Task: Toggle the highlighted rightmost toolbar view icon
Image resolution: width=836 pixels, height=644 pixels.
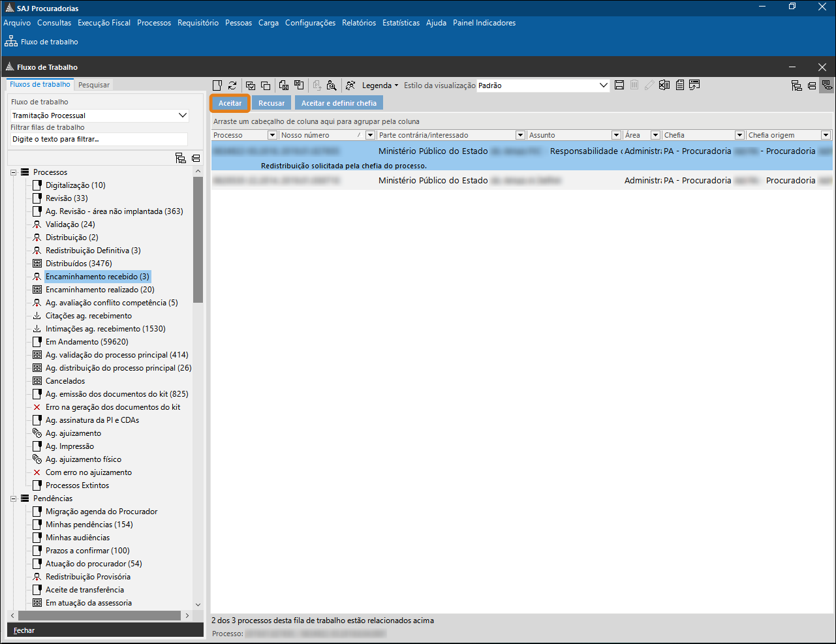Action: (x=827, y=85)
